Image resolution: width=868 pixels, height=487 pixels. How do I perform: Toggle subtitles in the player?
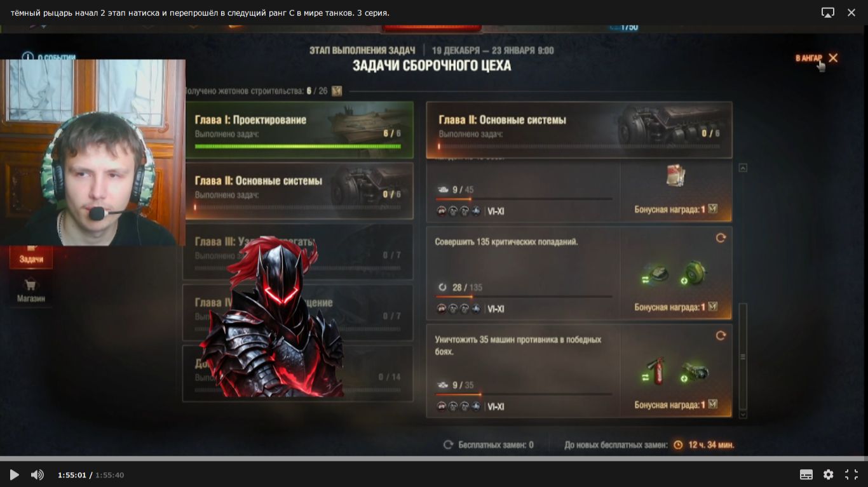click(x=806, y=474)
